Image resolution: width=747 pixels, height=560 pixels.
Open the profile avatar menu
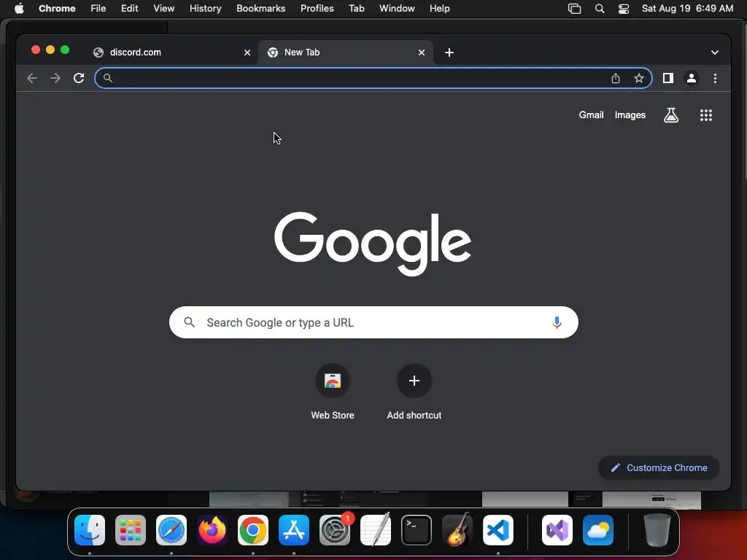click(692, 78)
